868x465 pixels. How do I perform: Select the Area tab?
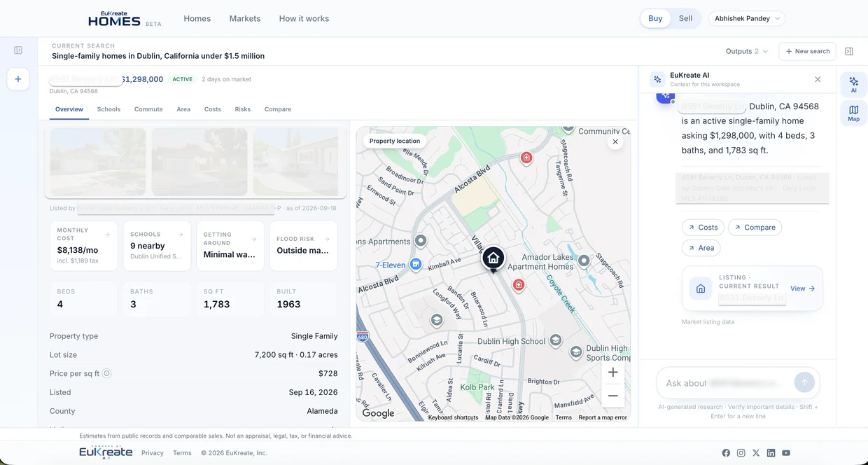[x=183, y=109]
